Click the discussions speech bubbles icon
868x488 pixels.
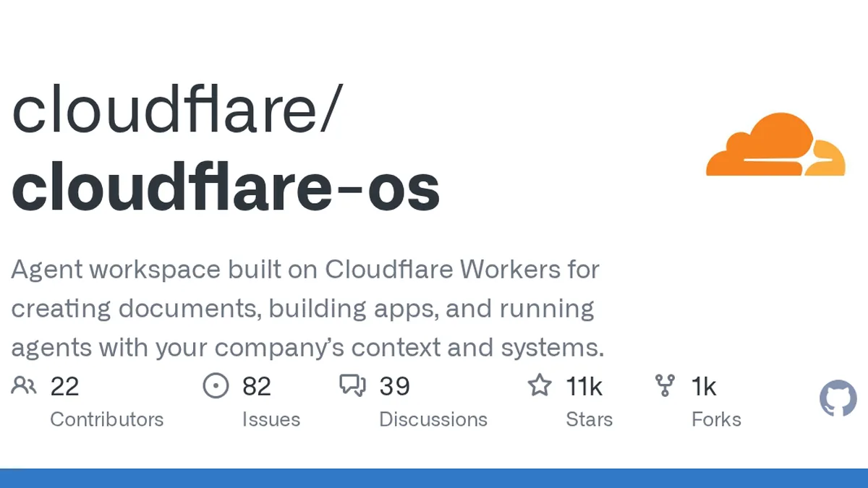[x=353, y=386]
